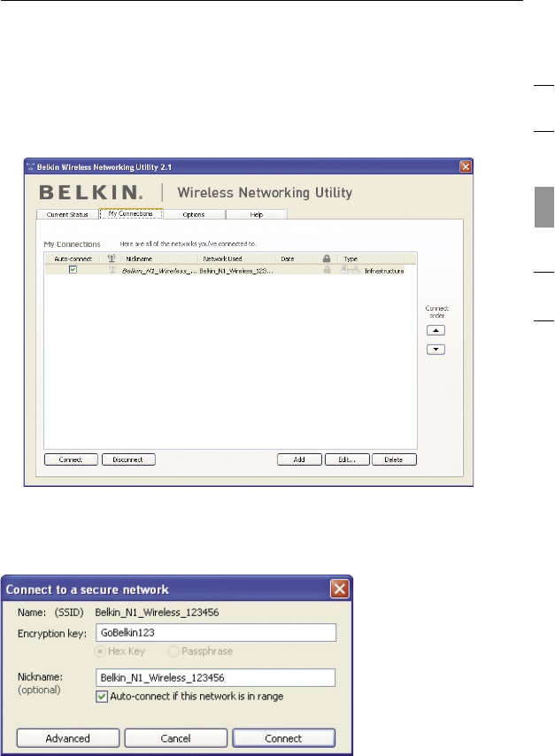This screenshot has width=555, height=756.
Task: Click the lock icon in Belkin_N1 connection row
Action: click(x=327, y=270)
